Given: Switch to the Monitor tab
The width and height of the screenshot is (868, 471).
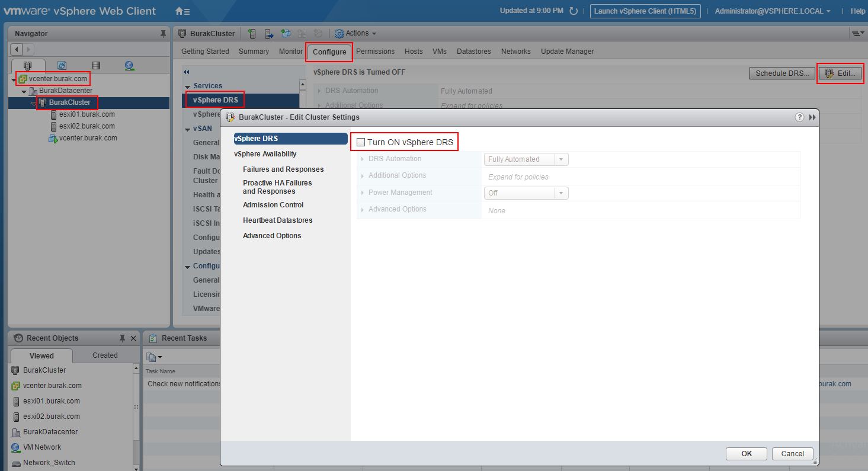Looking at the screenshot, I should tap(290, 52).
